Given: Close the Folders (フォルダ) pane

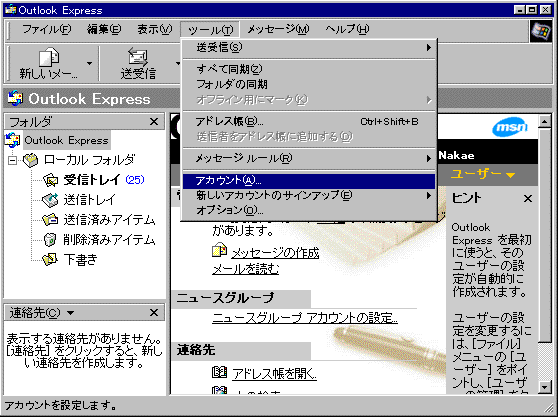Looking at the screenshot, I should coord(154,122).
